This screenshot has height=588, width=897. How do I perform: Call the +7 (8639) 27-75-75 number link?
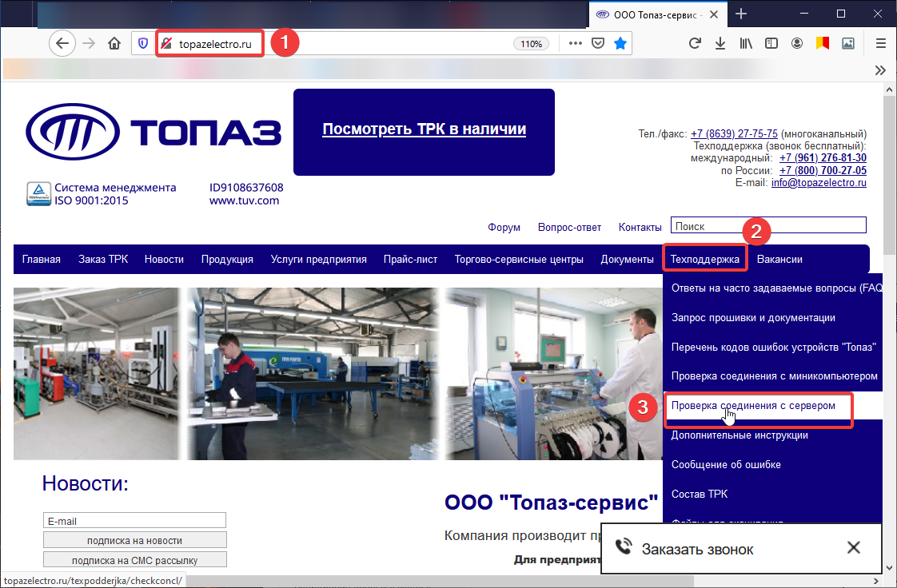734,133
